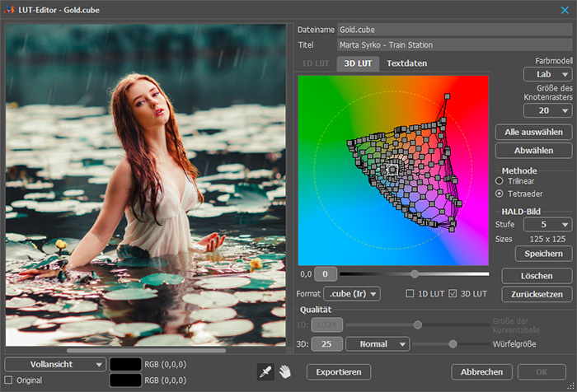The width and height of the screenshot is (577, 392).
Task: Click the LUT-Editor app logo icon
Action: [9, 10]
